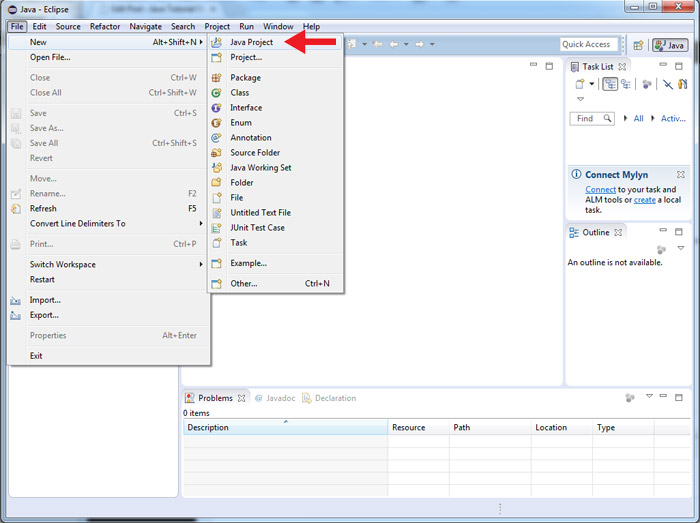Click the Activ... link in Task List
This screenshot has height=523, width=700.
point(673,118)
